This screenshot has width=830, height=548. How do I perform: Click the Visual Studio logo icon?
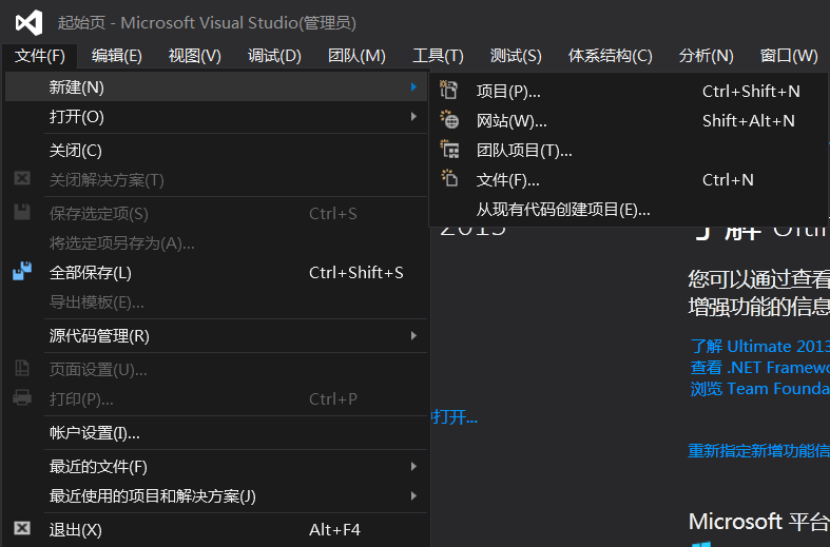point(29,23)
